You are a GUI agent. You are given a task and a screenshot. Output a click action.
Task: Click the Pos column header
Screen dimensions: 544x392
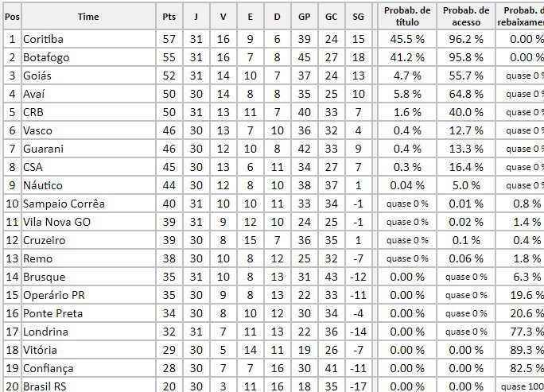click(13, 17)
